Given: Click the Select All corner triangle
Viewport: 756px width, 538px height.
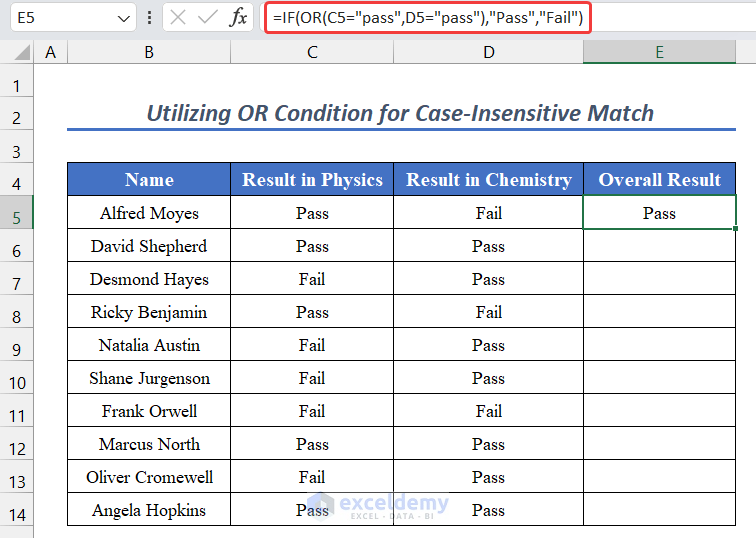Looking at the screenshot, I should (17, 52).
